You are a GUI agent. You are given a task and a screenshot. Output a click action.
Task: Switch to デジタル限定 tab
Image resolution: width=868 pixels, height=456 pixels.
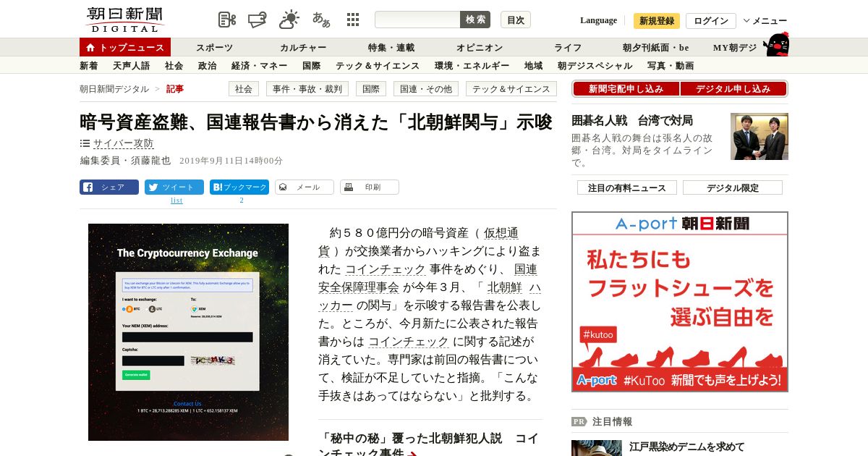click(x=733, y=187)
